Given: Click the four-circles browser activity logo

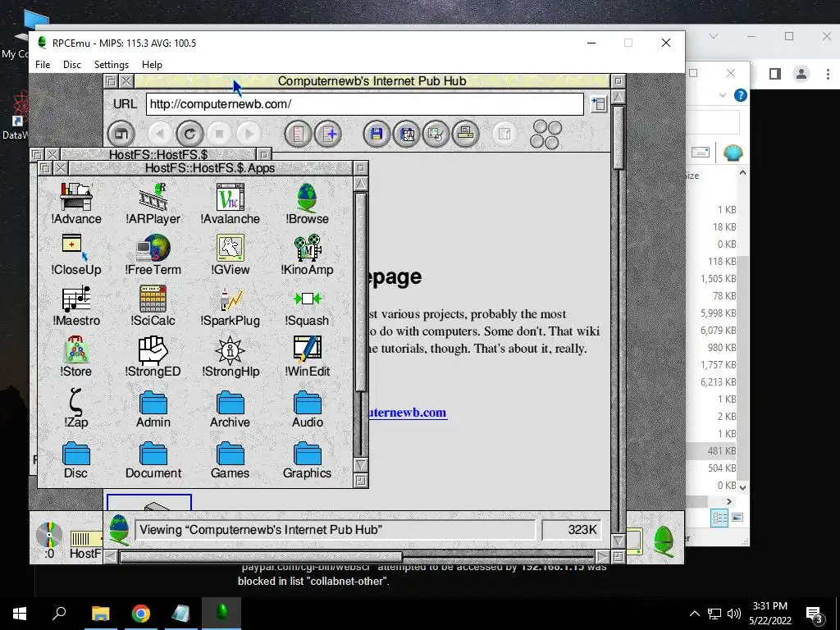Looking at the screenshot, I should [546, 134].
